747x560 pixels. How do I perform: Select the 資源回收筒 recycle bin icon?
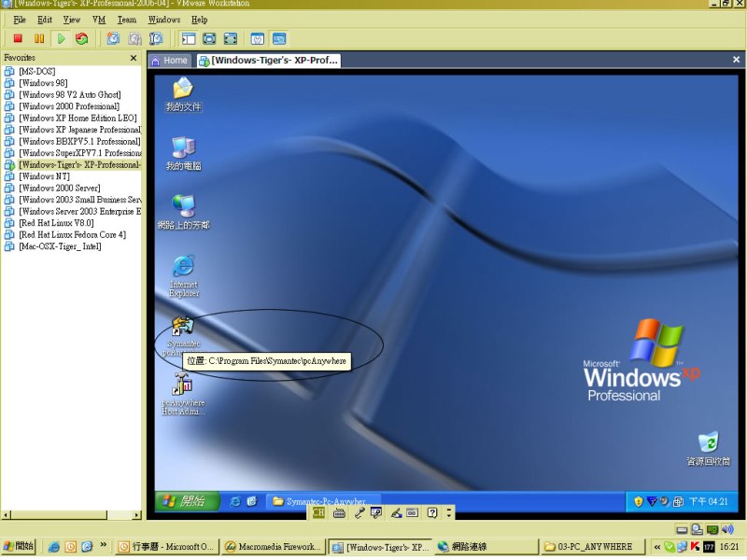[x=708, y=449]
